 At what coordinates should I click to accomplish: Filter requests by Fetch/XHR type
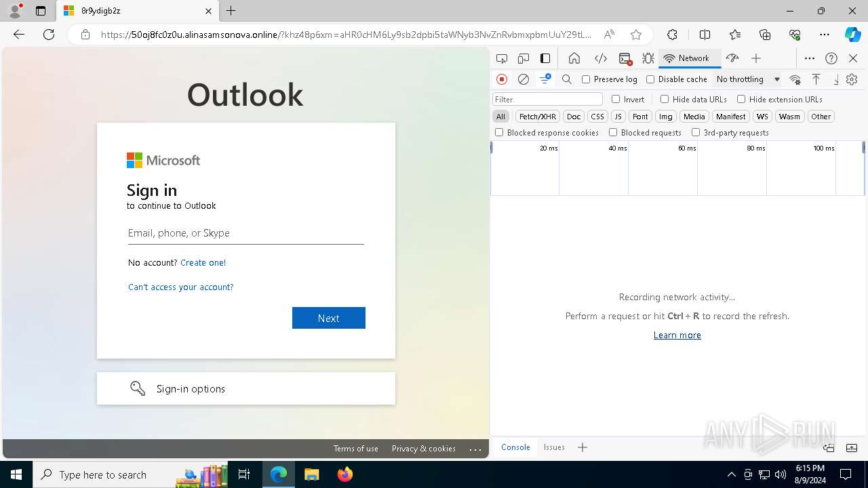538,117
